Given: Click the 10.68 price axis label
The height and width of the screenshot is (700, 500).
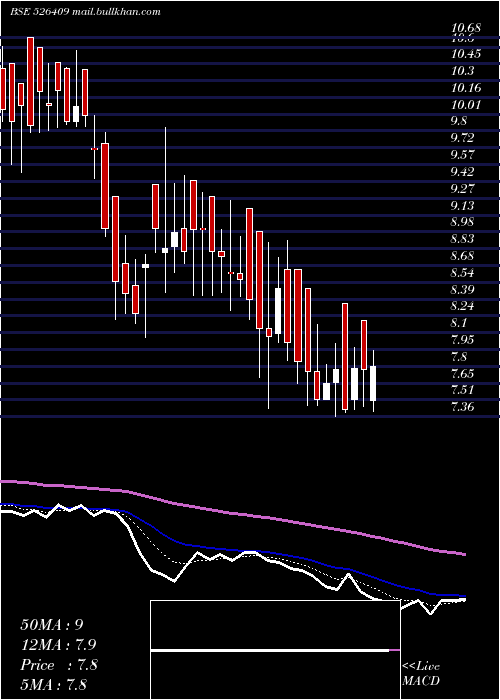Looking at the screenshot, I should pyautogui.click(x=466, y=28).
